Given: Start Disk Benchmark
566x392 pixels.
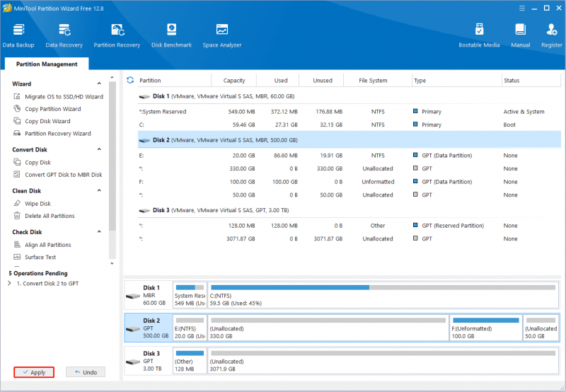Looking at the screenshot, I should pyautogui.click(x=171, y=35).
